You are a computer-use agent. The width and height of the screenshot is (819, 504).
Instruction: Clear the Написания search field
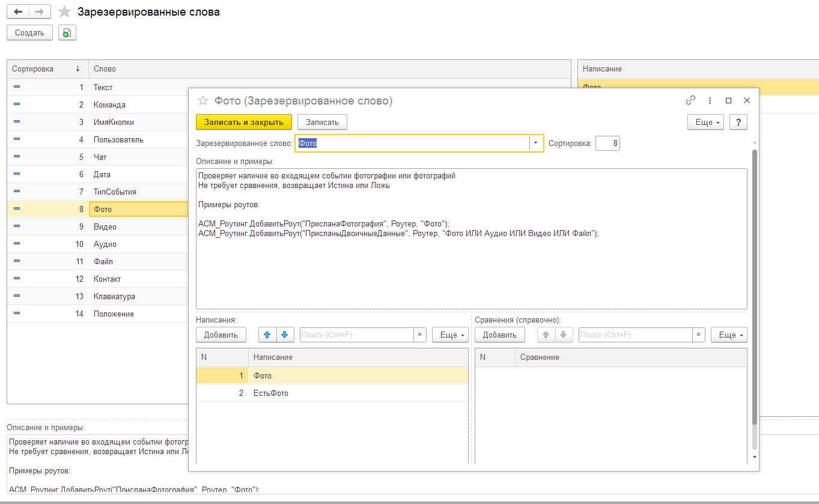tap(420, 335)
